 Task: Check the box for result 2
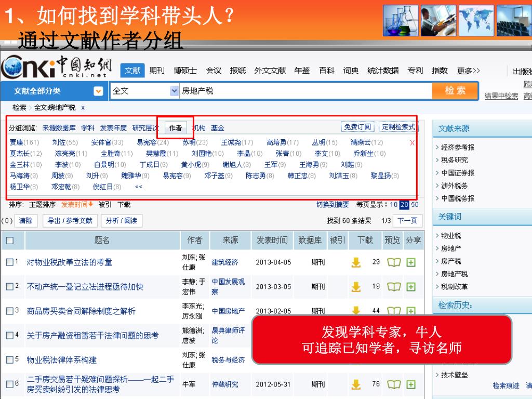[9, 286]
